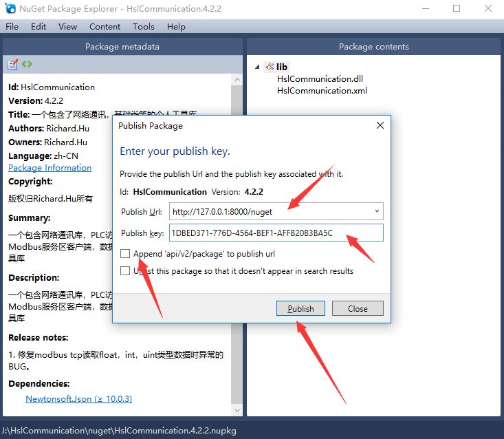This screenshot has height=439, width=504.
Task: Enable Append 'api/v2/package' to publish url
Action: [125, 254]
